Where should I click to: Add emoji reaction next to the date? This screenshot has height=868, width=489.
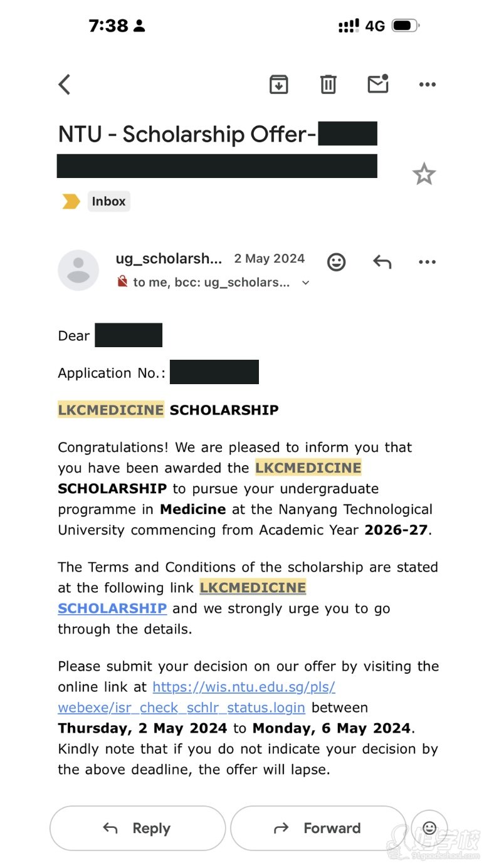coord(337,262)
